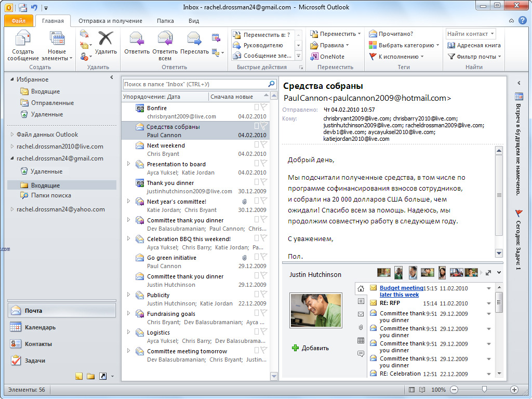This screenshot has height=399, width=532.
Task: Collapse rachel.drossman24@gmail.com account
Action: pyautogui.click(x=12, y=158)
